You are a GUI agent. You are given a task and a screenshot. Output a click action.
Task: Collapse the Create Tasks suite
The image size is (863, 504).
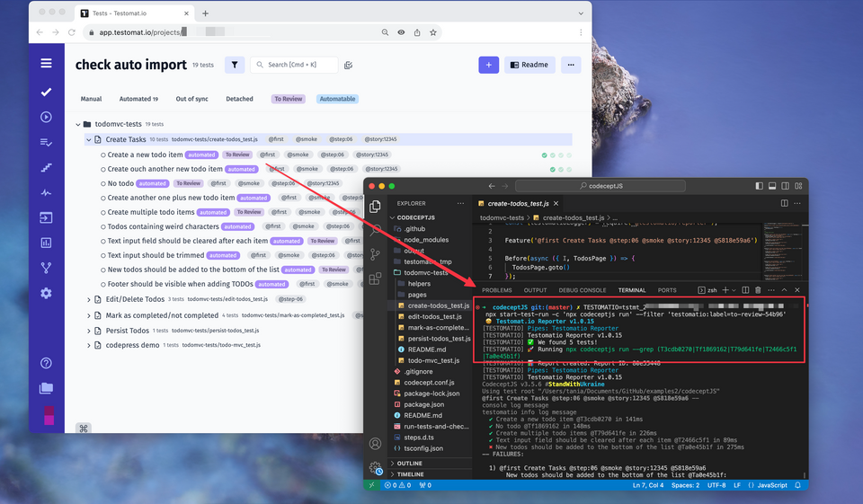(x=89, y=140)
